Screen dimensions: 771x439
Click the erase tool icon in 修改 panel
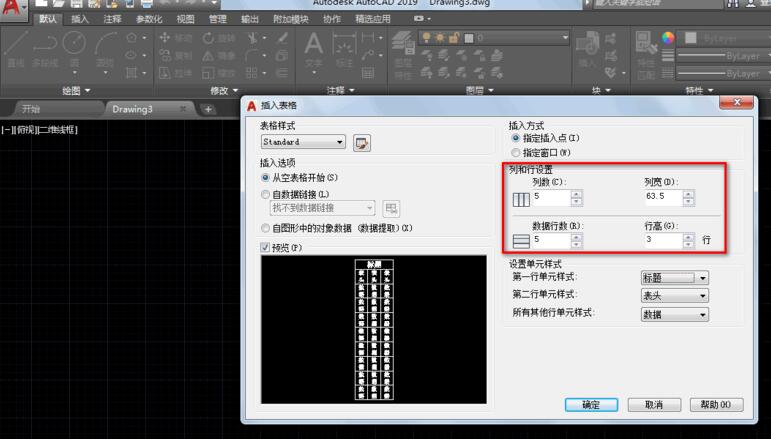click(283, 38)
